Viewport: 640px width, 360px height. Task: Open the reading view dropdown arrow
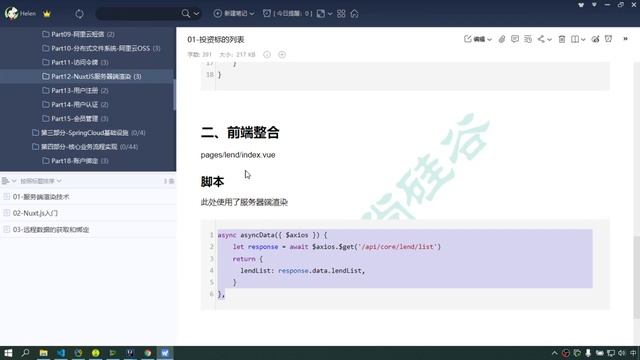click(x=583, y=40)
